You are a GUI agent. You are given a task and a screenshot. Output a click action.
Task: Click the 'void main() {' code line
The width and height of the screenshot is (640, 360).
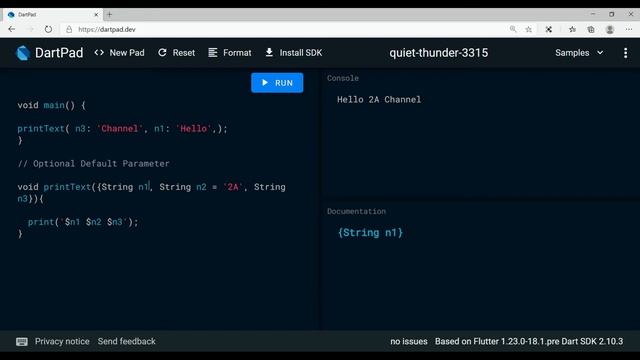click(x=51, y=105)
